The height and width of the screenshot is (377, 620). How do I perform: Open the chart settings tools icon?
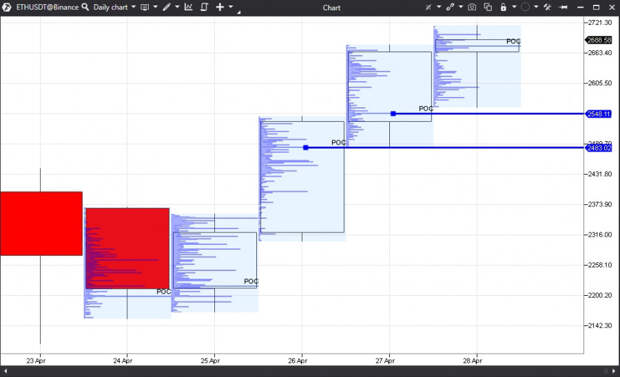pyautogui.click(x=548, y=7)
